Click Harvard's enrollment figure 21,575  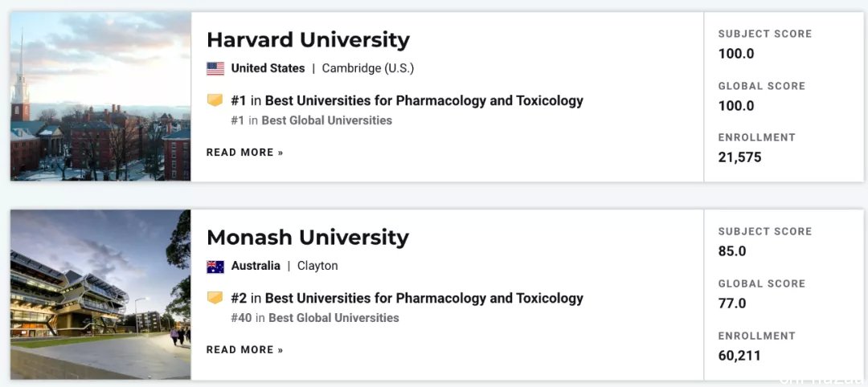pos(739,157)
